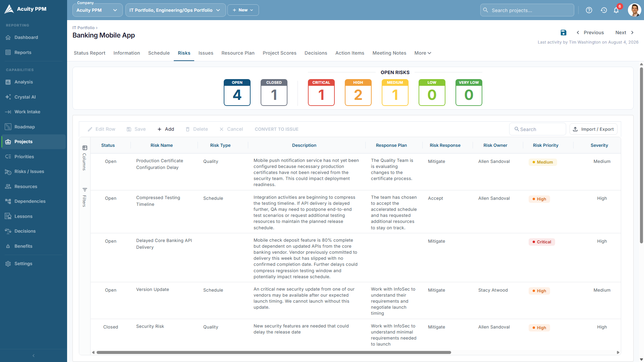Click the Critical open risks tile
The height and width of the screenshot is (362, 644).
[321, 93]
